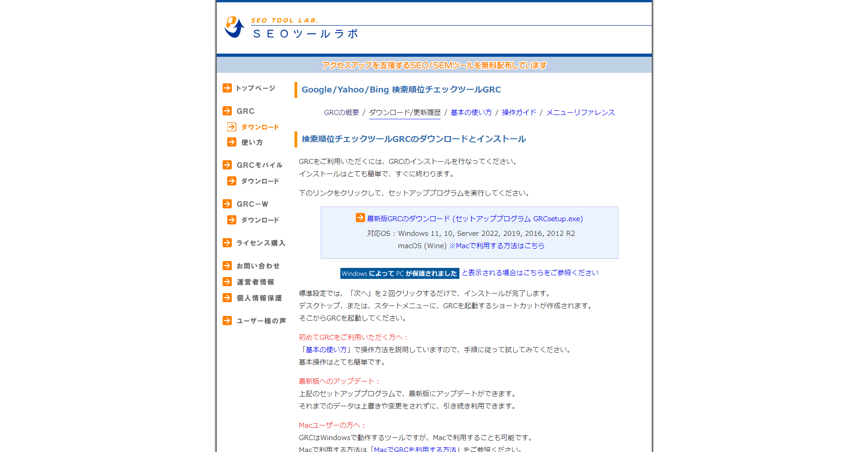Viewport: 868px width, 452px height.
Task: Click the arrow icon beside お問い合わせ
Action: (x=227, y=266)
